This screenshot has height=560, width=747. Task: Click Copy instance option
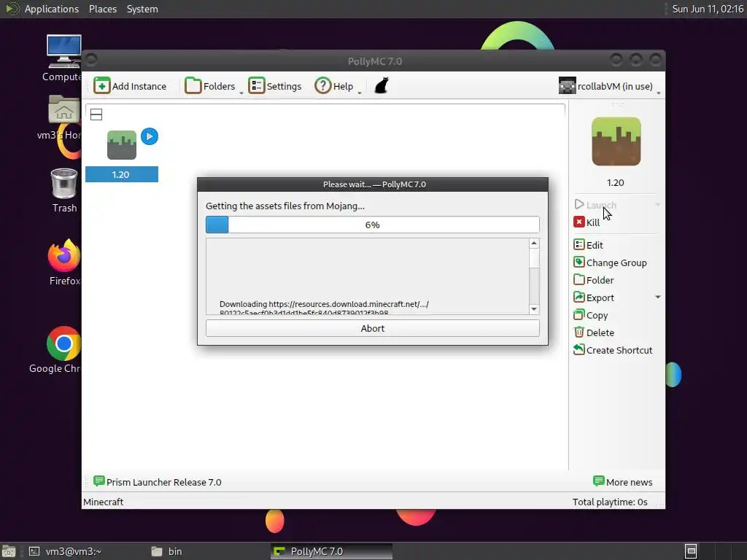591,315
